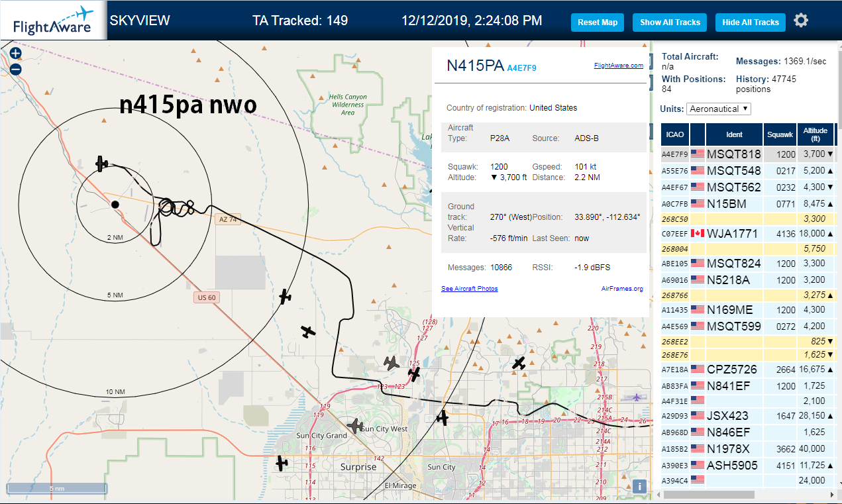Select the gray aircraft icon beside the 125 marker
Image resolution: width=842 pixels, height=504 pixels.
point(392,363)
